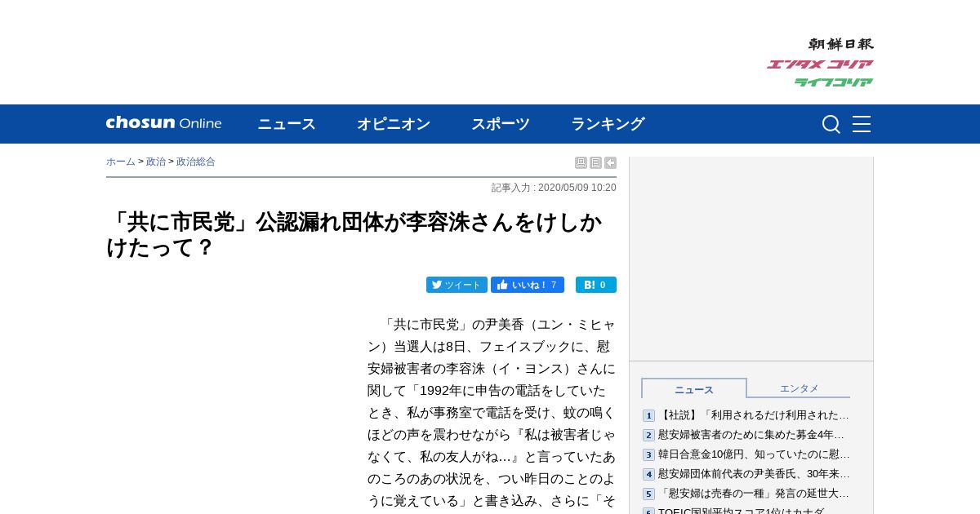Click the chosun Online logo

tap(163, 123)
